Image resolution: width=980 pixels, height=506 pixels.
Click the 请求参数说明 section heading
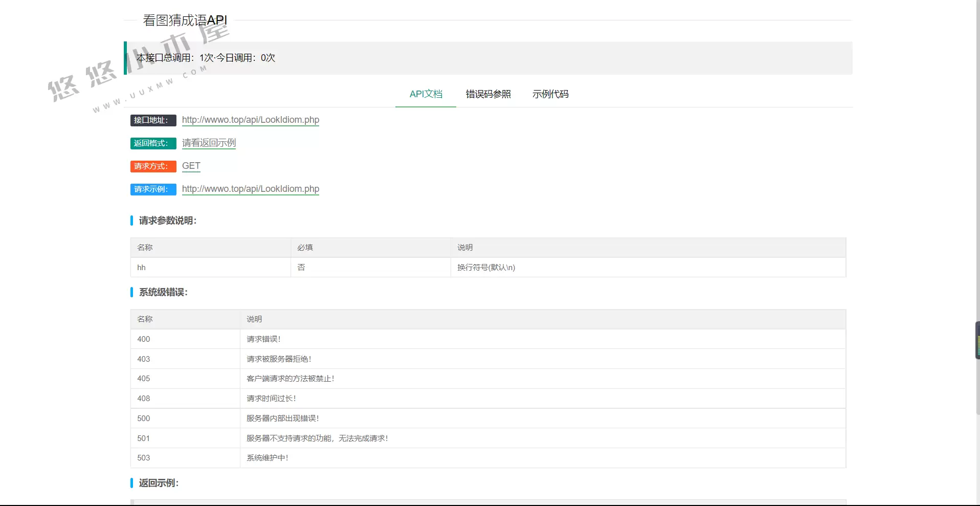167,221
